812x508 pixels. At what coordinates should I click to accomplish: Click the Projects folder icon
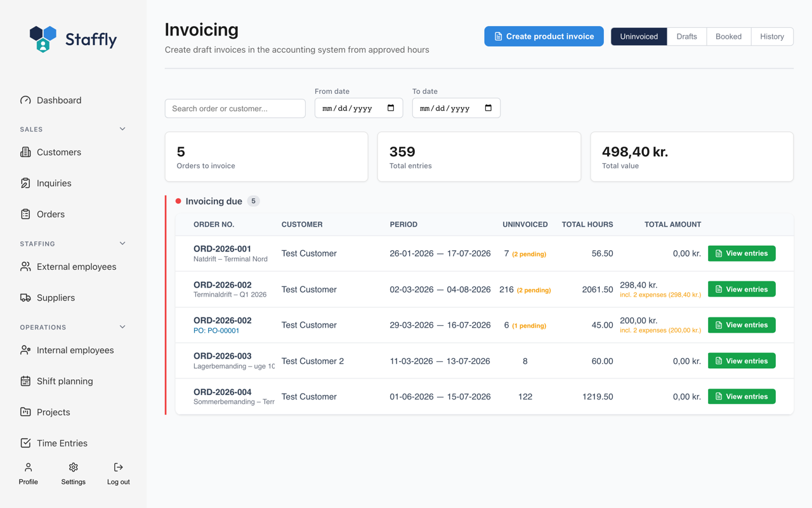pyautogui.click(x=25, y=412)
